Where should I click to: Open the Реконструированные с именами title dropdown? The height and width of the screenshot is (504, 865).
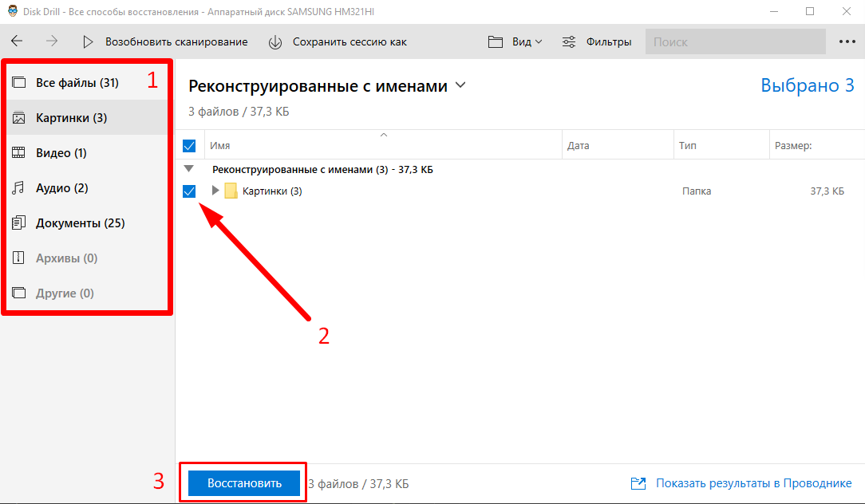(460, 85)
